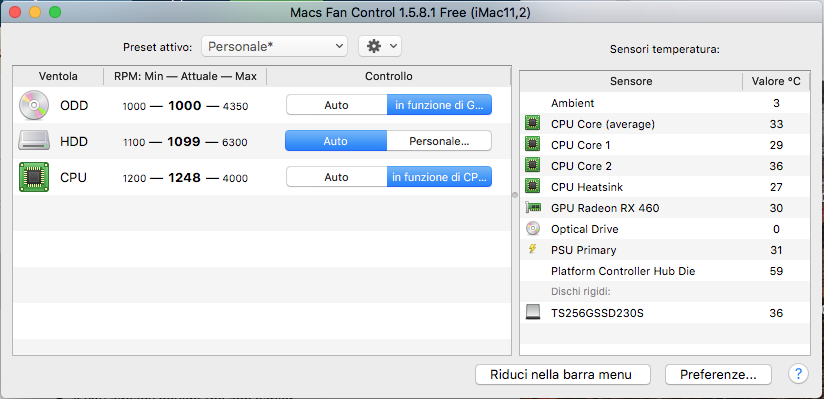
Task: Click the CPU Core 2 sensor icon
Action: (x=532, y=166)
